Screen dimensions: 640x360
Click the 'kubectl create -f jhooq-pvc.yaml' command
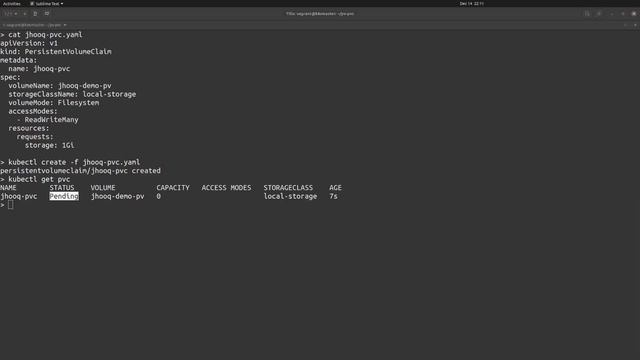tap(74, 162)
